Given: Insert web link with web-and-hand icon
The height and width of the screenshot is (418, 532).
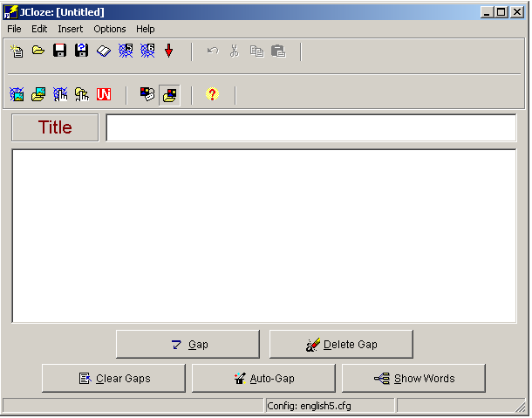Looking at the screenshot, I should click(x=60, y=94).
